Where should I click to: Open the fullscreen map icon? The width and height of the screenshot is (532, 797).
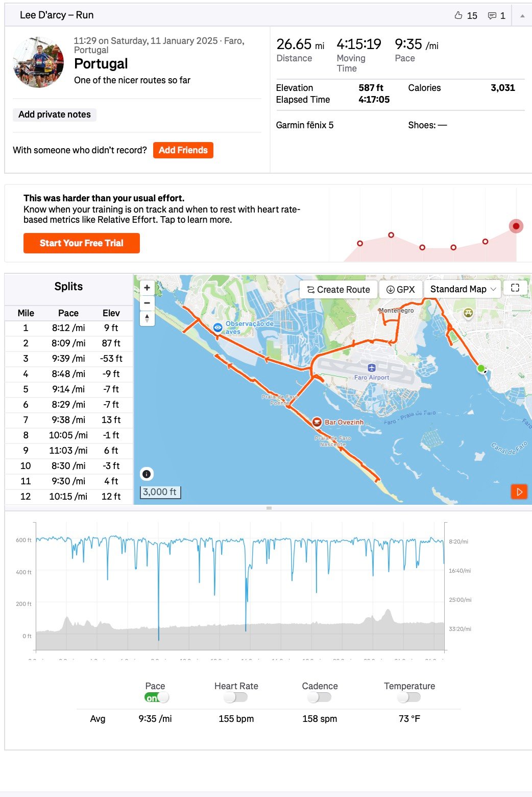(515, 288)
